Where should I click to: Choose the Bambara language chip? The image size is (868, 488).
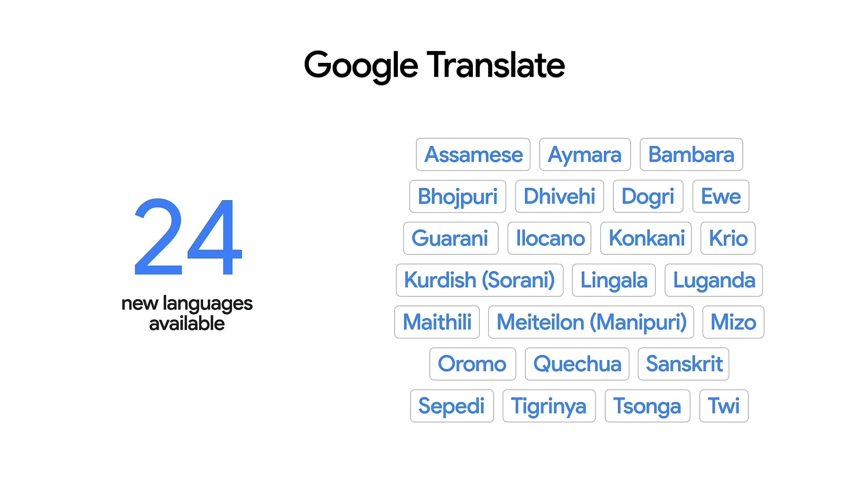[x=691, y=155]
